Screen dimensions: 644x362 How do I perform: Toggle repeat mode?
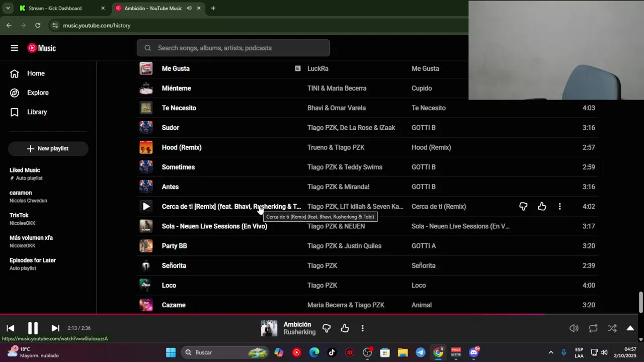(x=593, y=328)
